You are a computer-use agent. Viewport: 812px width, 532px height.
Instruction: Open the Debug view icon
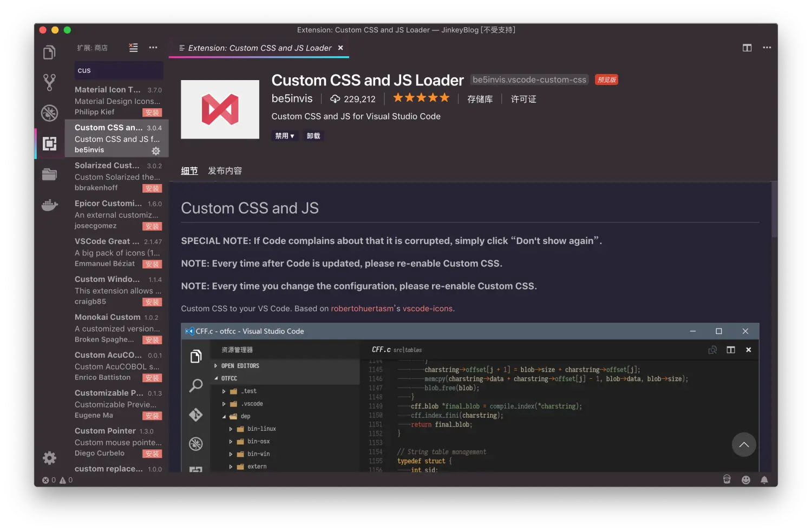pos(49,113)
